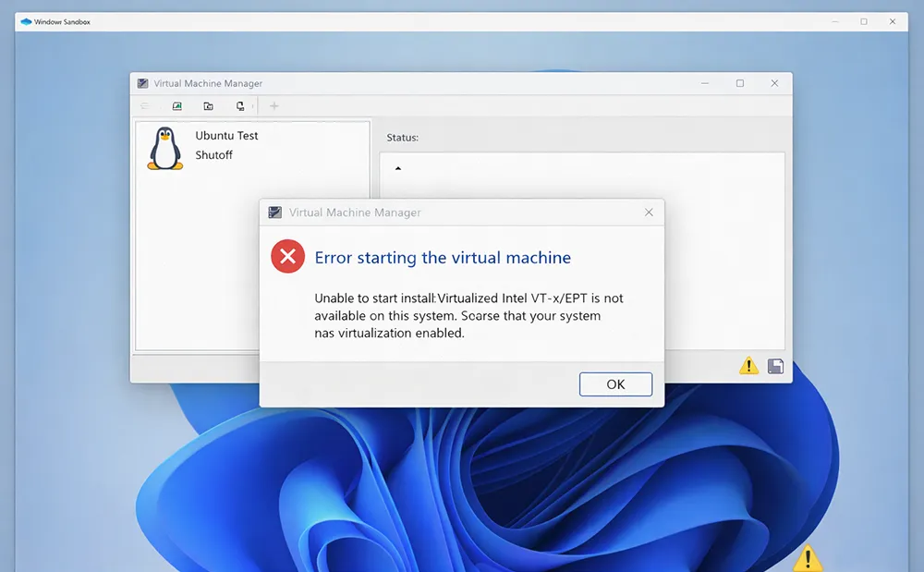Click the warning triangle in the manager window
The image size is (924, 572).
pos(748,366)
